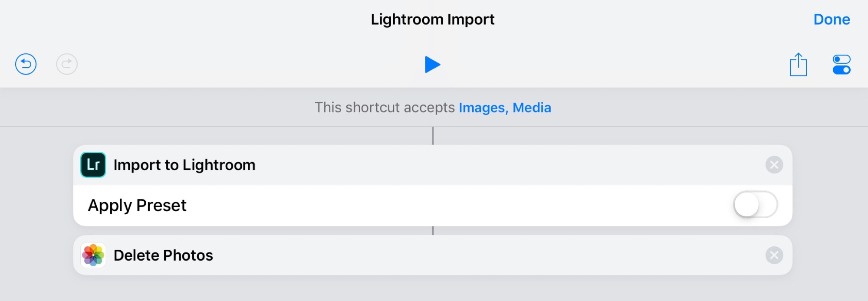Remove the Delete Photos action
Image resolution: width=868 pixels, height=301 pixels.
(775, 255)
